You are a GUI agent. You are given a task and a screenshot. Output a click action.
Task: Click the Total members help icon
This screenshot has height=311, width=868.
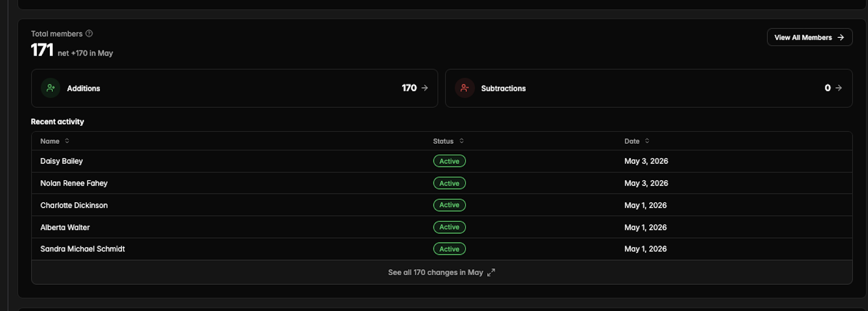(89, 33)
